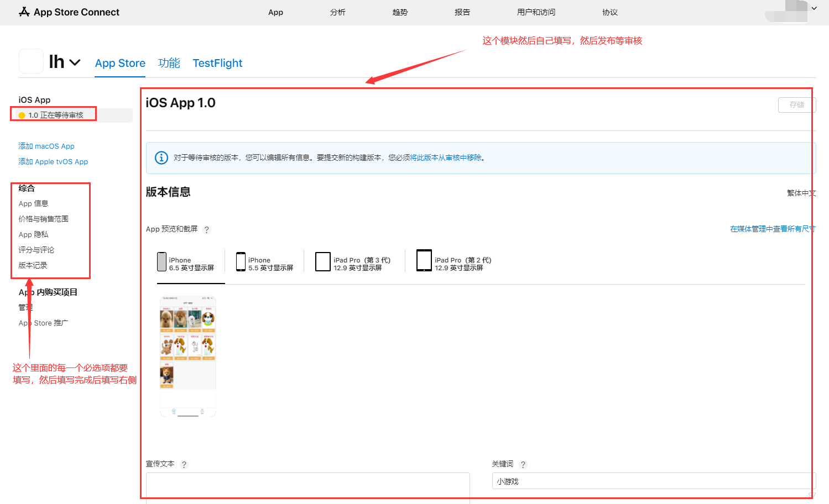The image size is (829, 504).
Task: Switch to the 功能 tab
Action: pyautogui.click(x=169, y=63)
